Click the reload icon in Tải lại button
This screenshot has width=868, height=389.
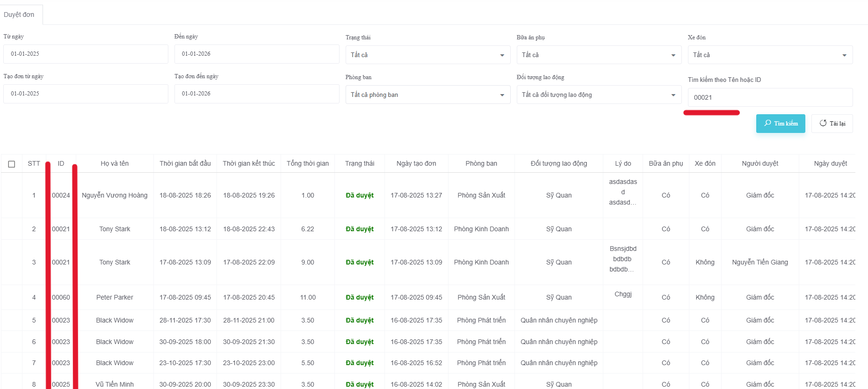pyautogui.click(x=823, y=123)
